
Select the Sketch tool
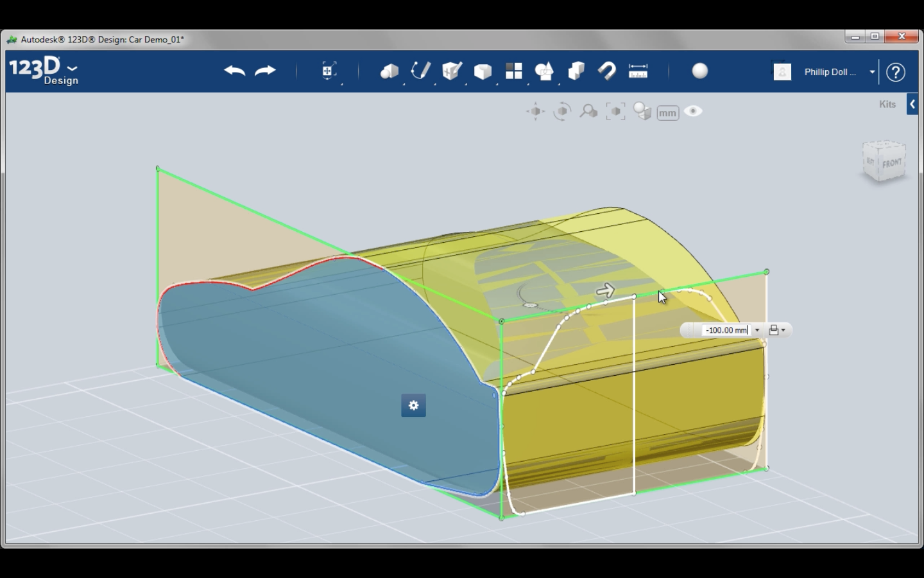[420, 71]
